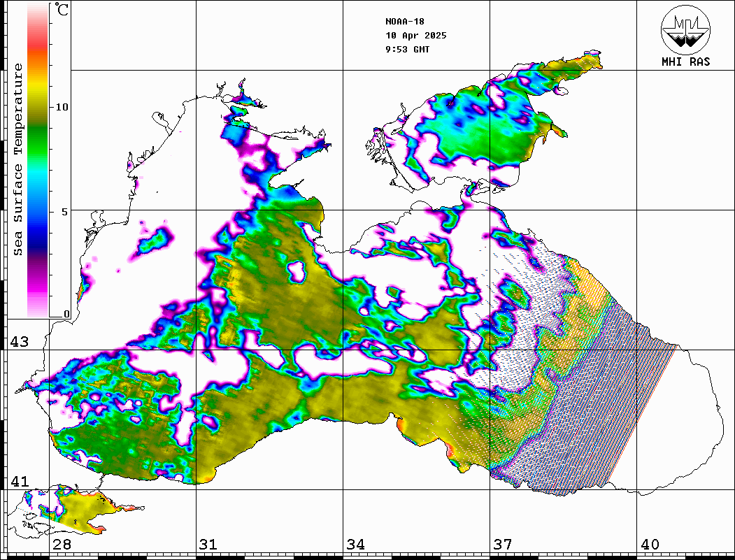This screenshot has width=735, height=560.
Task: Click the '10 Apr 2025' date text
Action: point(416,36)
